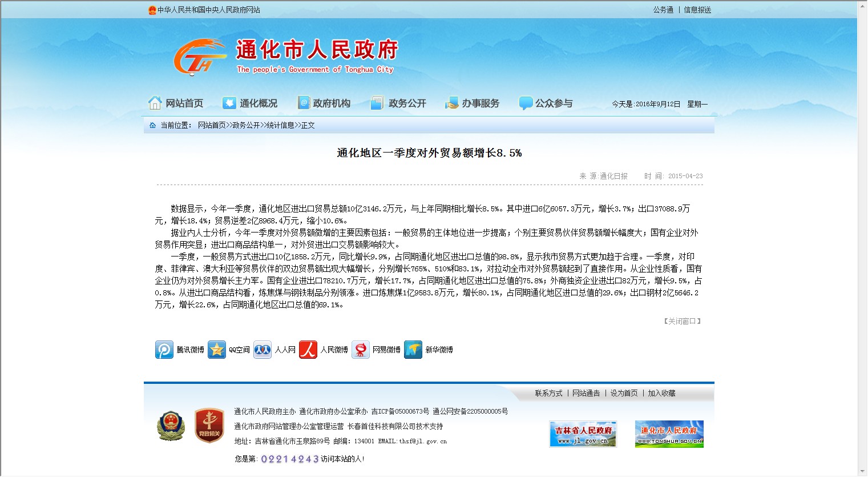Go to 政府机构 menu section
This screenshot has width=868, height=477.
324,103
